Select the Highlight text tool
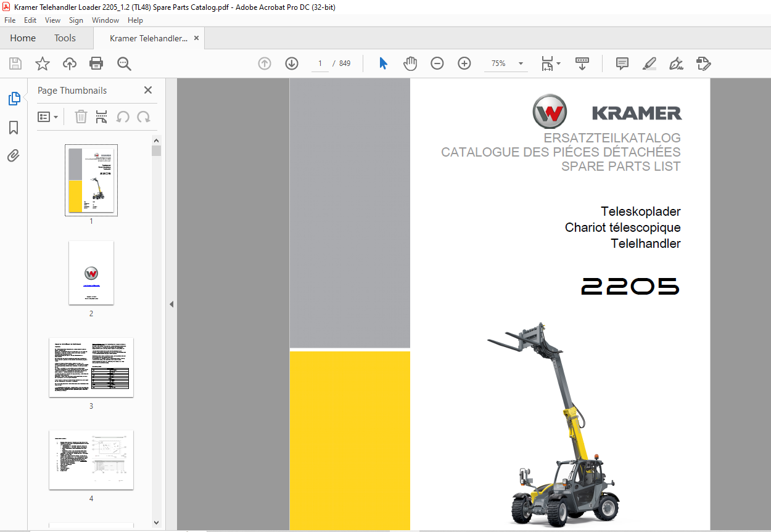The height and width of the screenshot is (532, 771). (x=649, y=63)
